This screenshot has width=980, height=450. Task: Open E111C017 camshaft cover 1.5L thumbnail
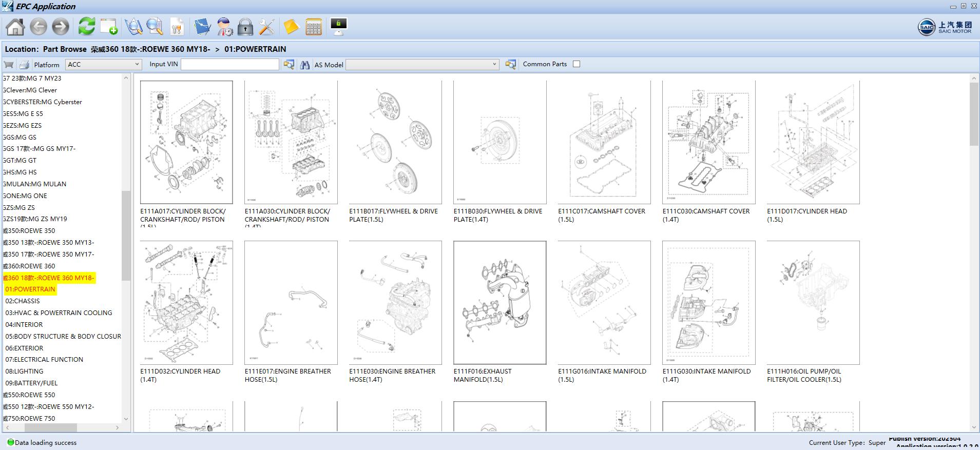point(604,142)
